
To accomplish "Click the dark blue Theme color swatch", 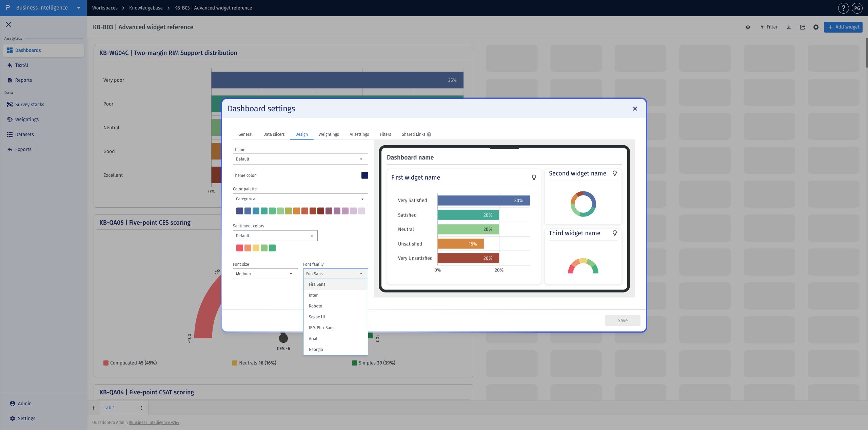I will (364, 175).
